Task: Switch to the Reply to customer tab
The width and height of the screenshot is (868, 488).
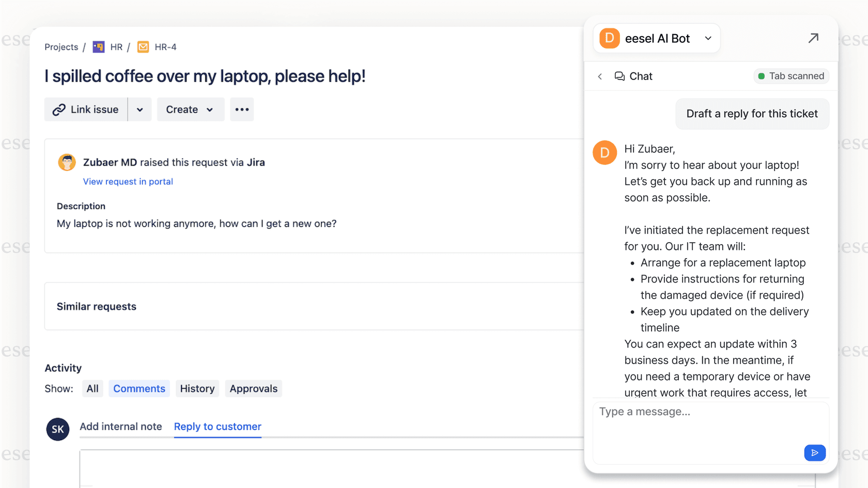Action: pyautogui.click(x=217, y=427)
